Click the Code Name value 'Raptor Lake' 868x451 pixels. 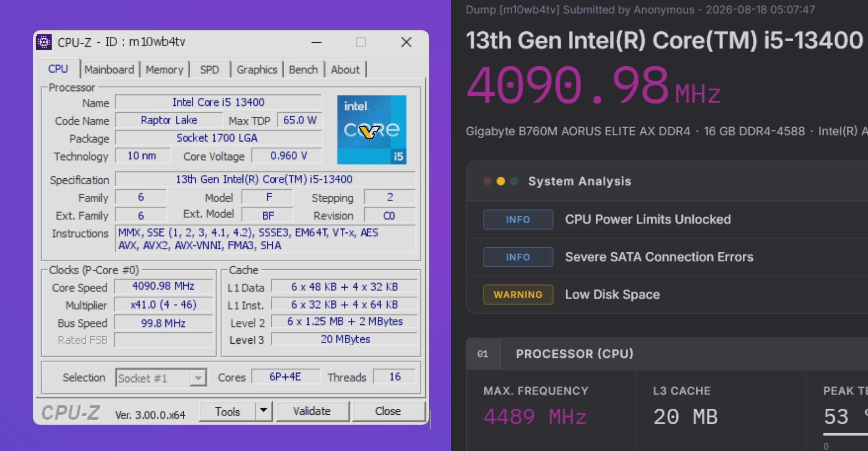coord(169,120)
